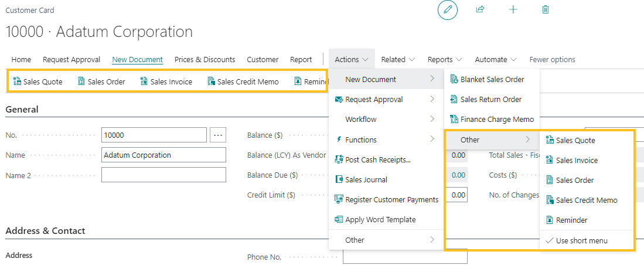Click the share icon at top
644x265 pixels.
point(481,10)
